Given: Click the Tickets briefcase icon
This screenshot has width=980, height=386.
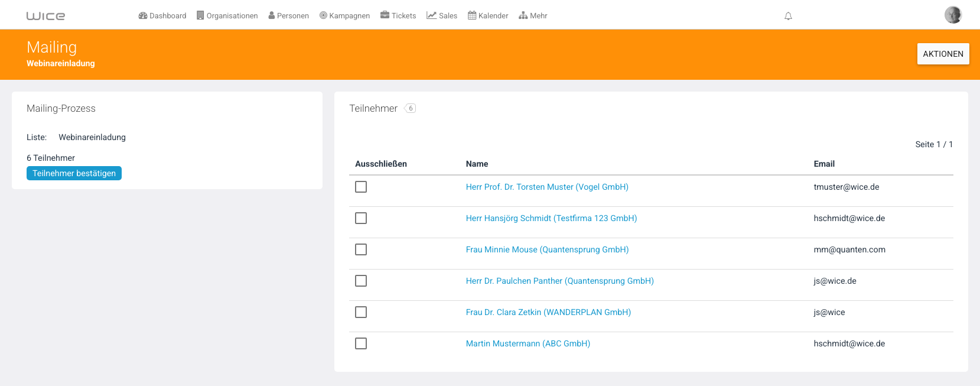Looking at the screenshot, I should (385, 15).
